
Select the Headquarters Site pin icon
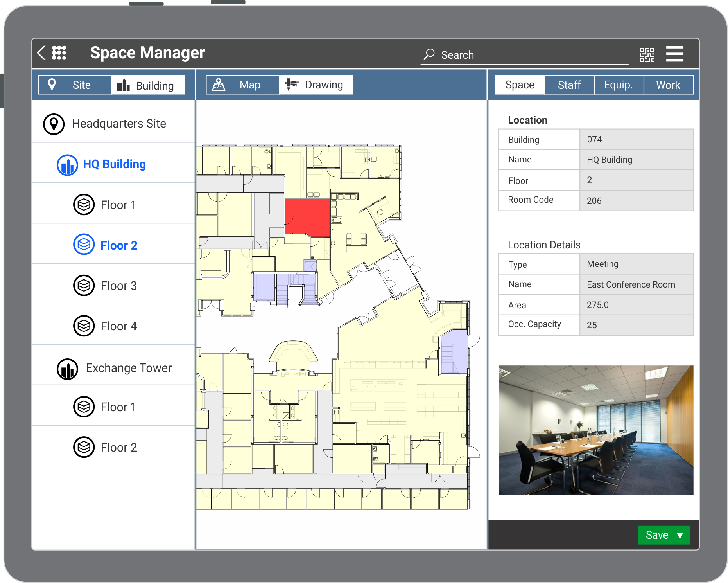[54, 124]
